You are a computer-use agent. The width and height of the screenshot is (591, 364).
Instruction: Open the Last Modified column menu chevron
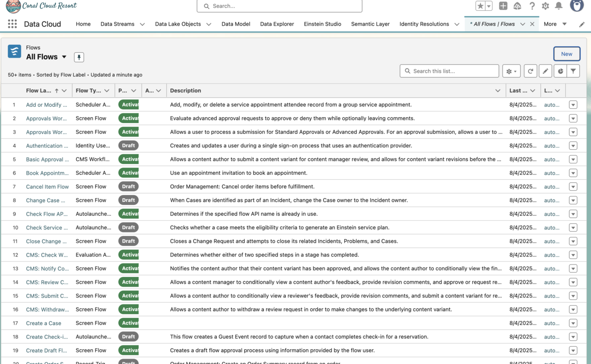click(532, 91)
